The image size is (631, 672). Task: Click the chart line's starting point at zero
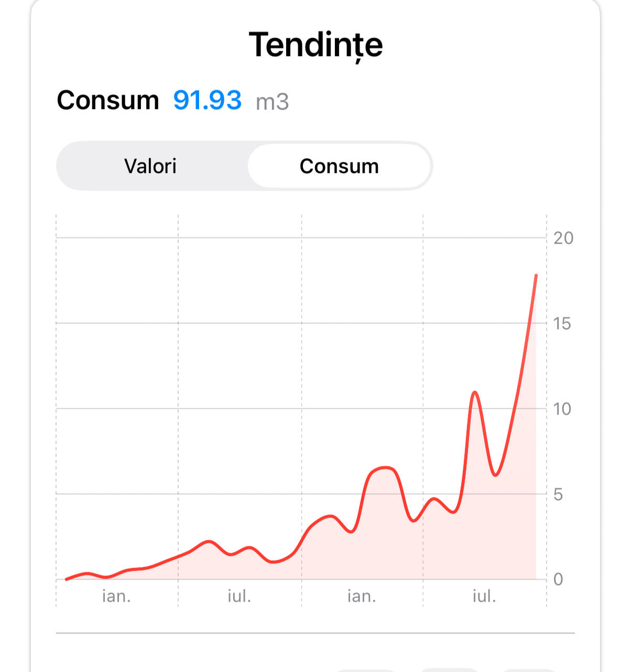tap(66, 579)
